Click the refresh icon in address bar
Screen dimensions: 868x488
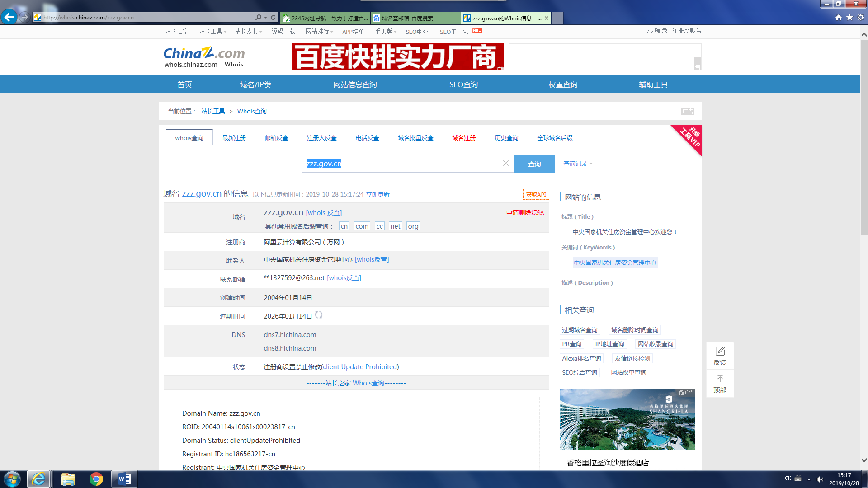point(273,17)
